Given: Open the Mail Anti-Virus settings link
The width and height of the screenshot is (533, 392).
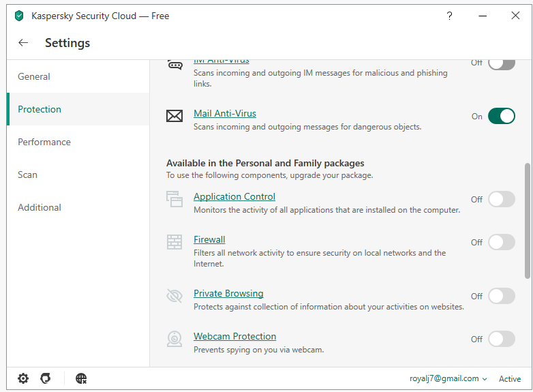Looking at the screenshot, I should coord(225,113).
